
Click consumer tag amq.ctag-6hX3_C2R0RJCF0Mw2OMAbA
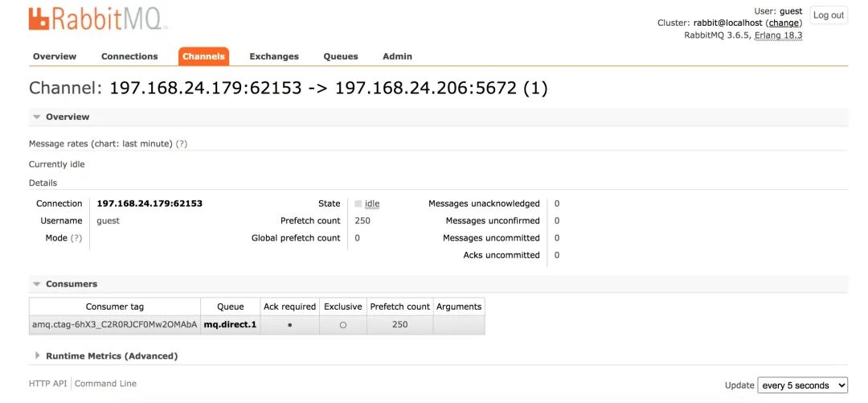click(x=115, y=324)
